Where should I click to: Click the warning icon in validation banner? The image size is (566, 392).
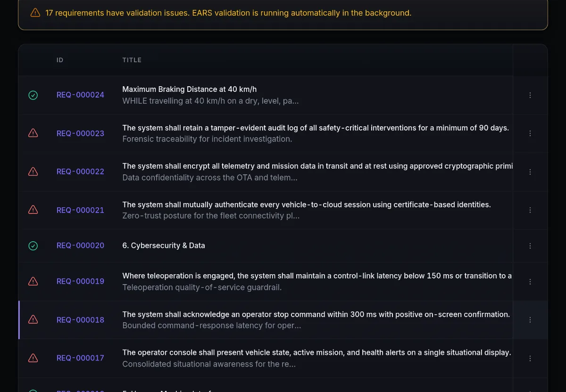[35, 13]
